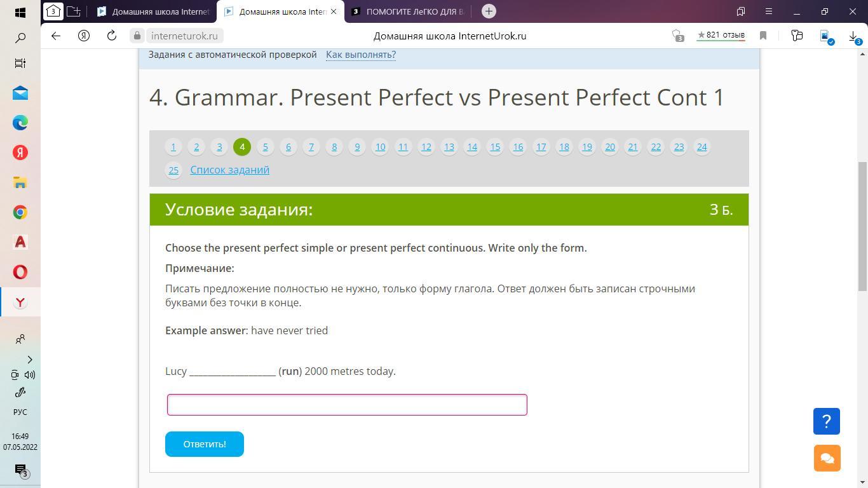Reload the page with the refresh icon

[x=112, y=36]
